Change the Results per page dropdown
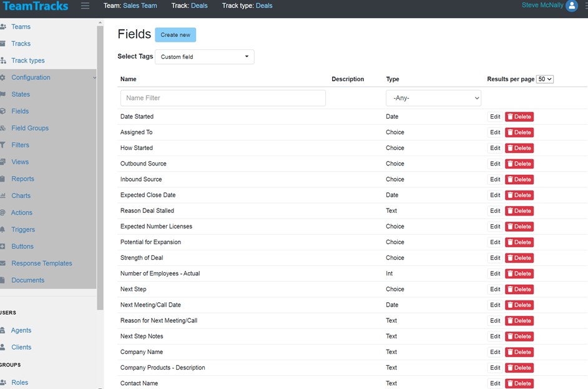Screen dimensions: 588x389 (545, 79)
